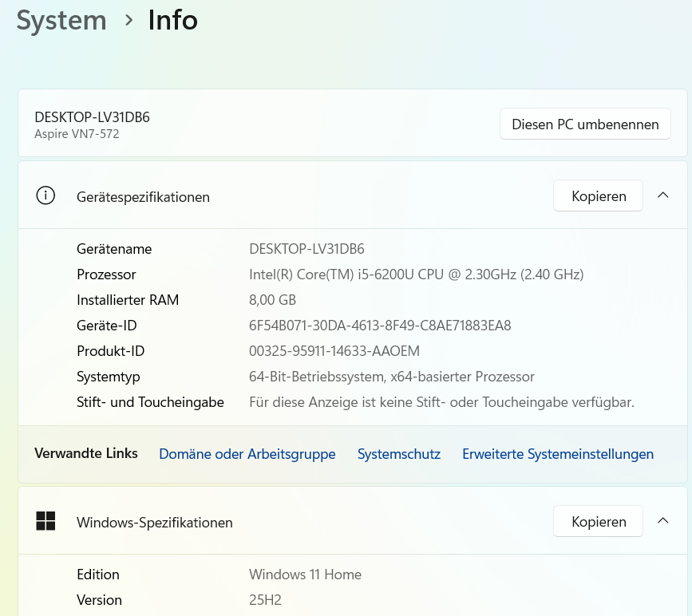Select the 25H2 version value
The image size is (692, 616).
pos(265,600)
